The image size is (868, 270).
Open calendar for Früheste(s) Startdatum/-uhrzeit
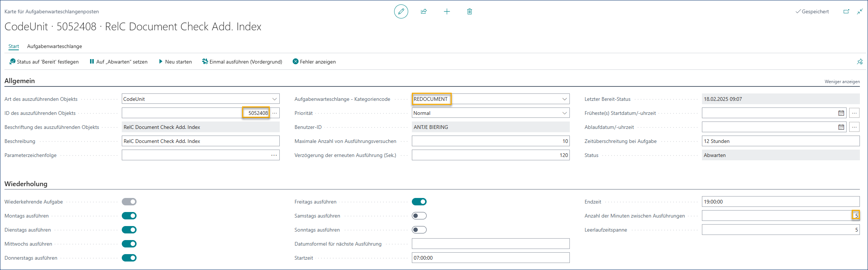tap(841, 113)
